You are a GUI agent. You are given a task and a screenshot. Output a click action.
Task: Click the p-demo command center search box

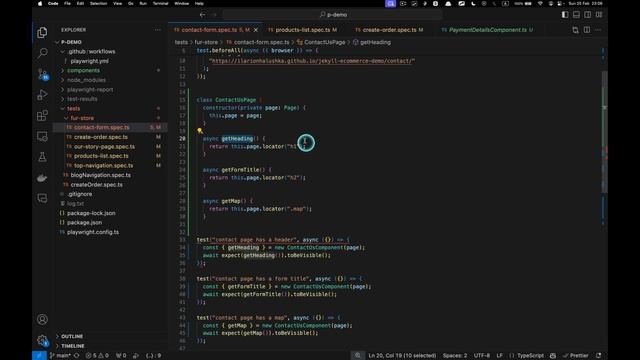click(333, 15)
